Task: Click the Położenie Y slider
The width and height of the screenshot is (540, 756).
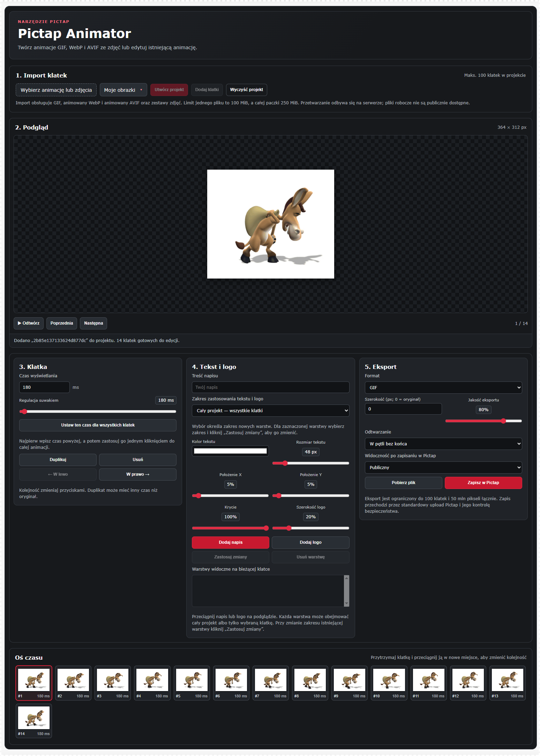Action: [310, 496]
